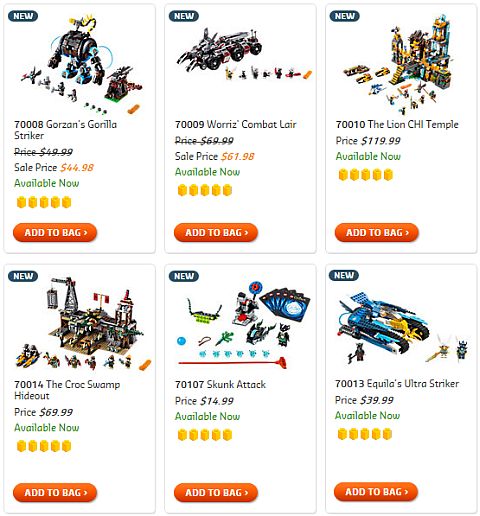Open brick rating for Lion CHI Temple
The width and height of the screenshot is (480, 516).
(366, 174)
